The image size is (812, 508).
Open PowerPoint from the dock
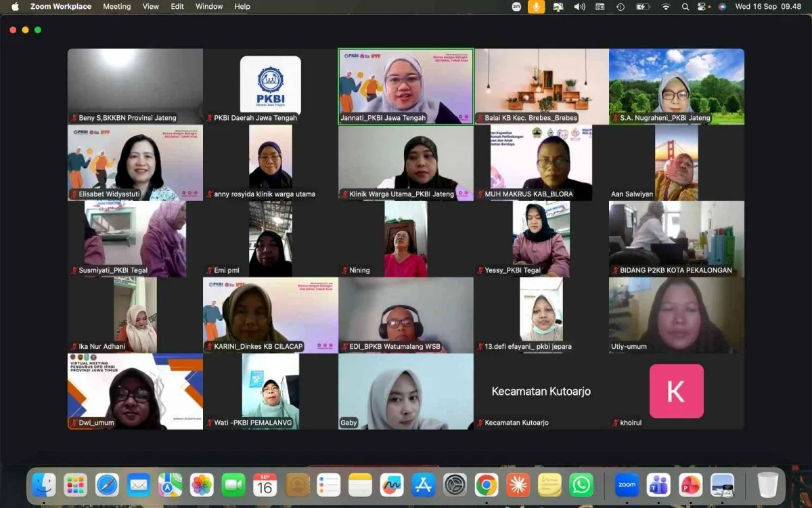[x=690, y=485]
